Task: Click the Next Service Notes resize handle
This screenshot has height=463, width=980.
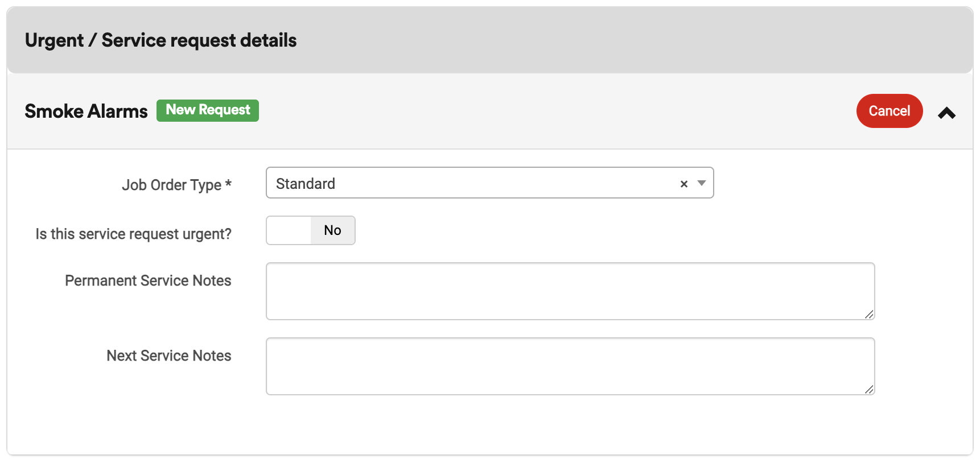Action: [x=869, y=390]
